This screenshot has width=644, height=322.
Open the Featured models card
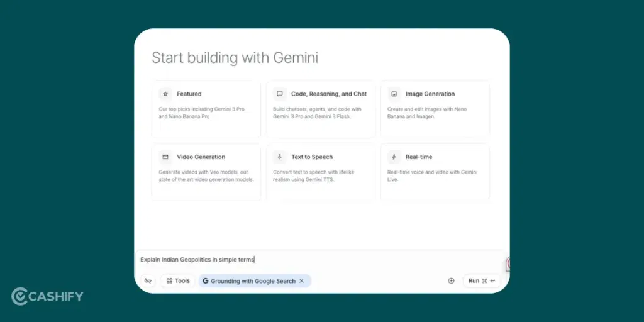coord(206,109)
